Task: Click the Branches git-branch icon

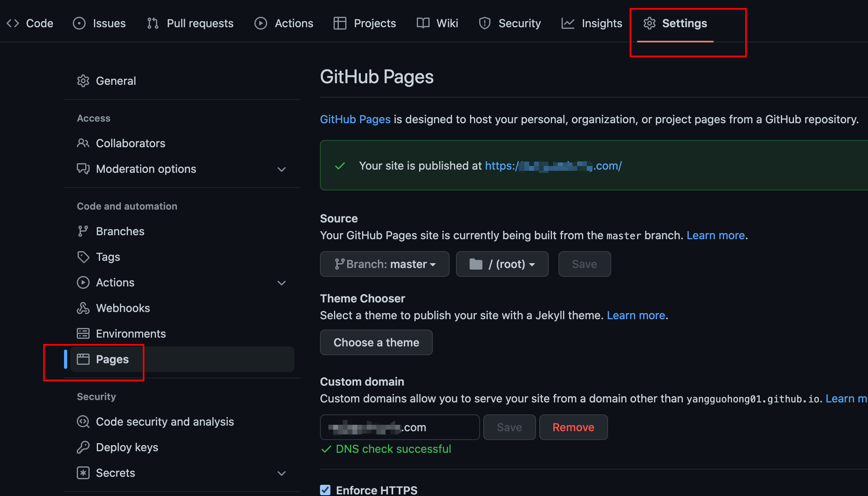Action: [x=83, y=231]
